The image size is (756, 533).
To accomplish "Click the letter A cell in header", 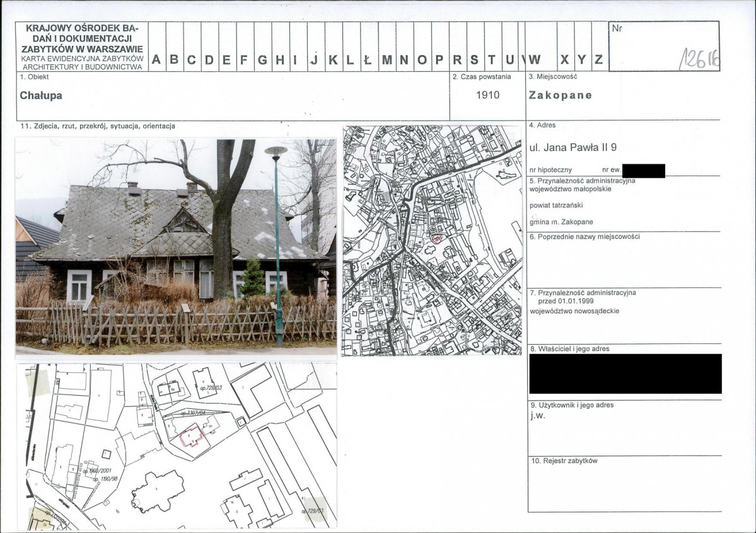I will tap(156, 60).
